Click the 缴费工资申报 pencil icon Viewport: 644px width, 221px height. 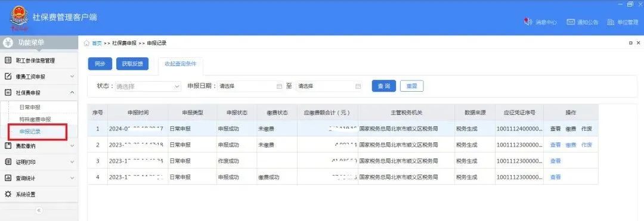coord(8,77)
